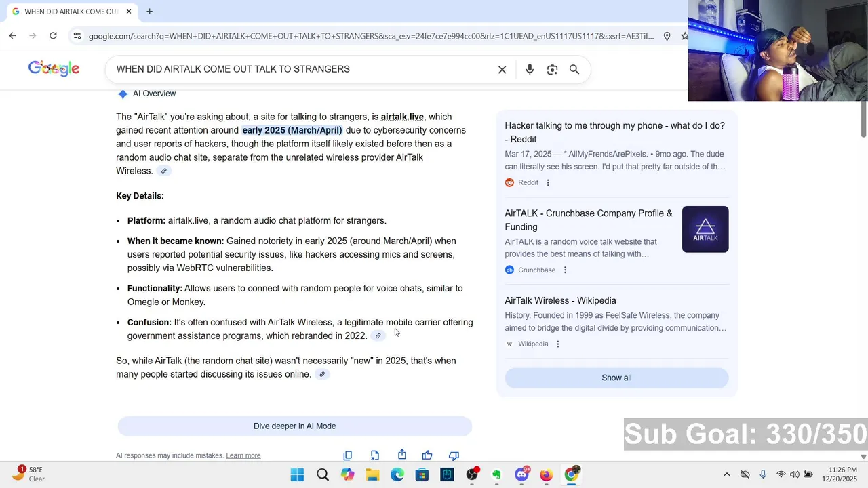
Task: Open a new browser tab
Action: pos(149,12)
